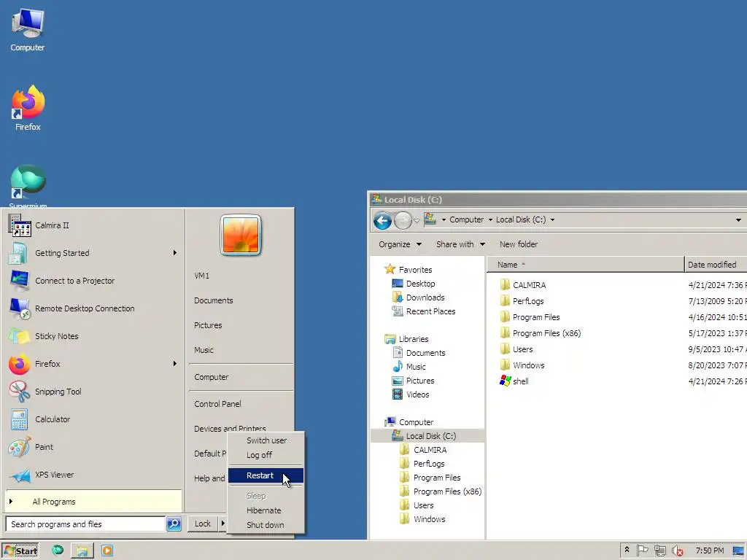Open Pictures from Start menu right pane
747x560 pixels.
pyautogui.click(x=241, y=325)
